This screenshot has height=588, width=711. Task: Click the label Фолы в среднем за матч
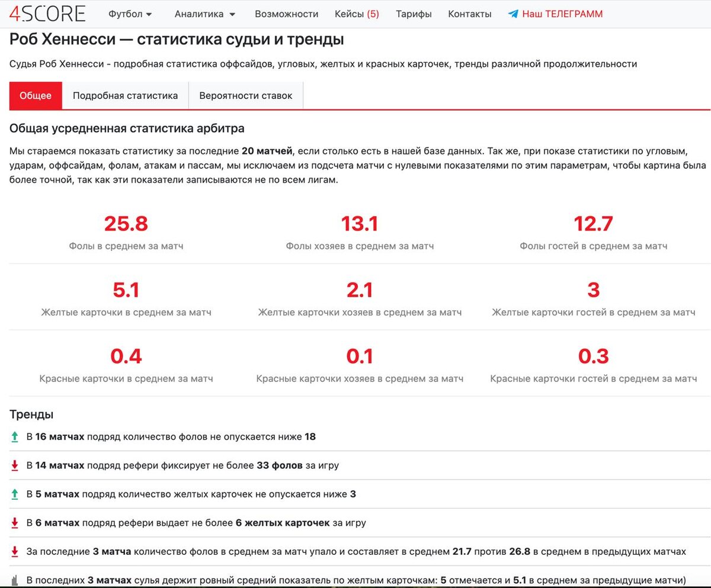[x=126, y=246]
